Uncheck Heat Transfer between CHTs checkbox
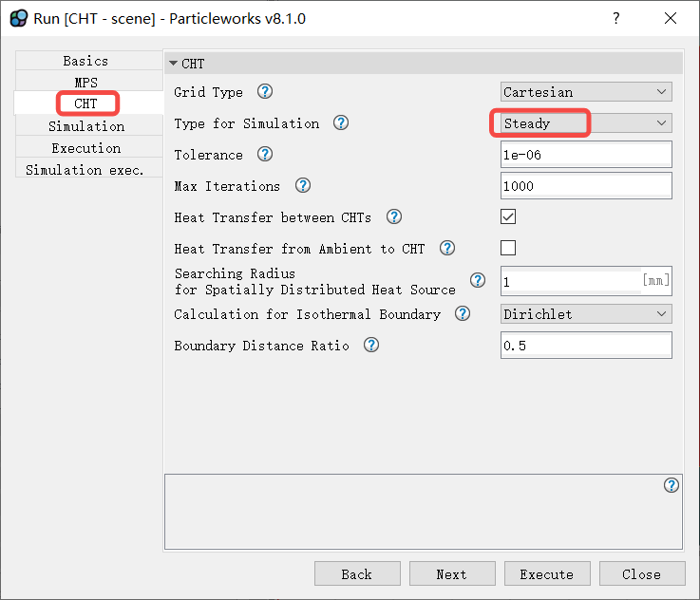This screenshot has width=700, height=600. click(x=508, y=216)
